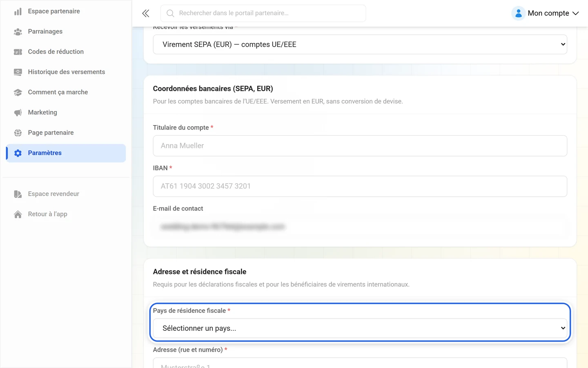Click the Comment ça marche graduation cap icon
Screen dimensions: 588x368
[18, 92]
